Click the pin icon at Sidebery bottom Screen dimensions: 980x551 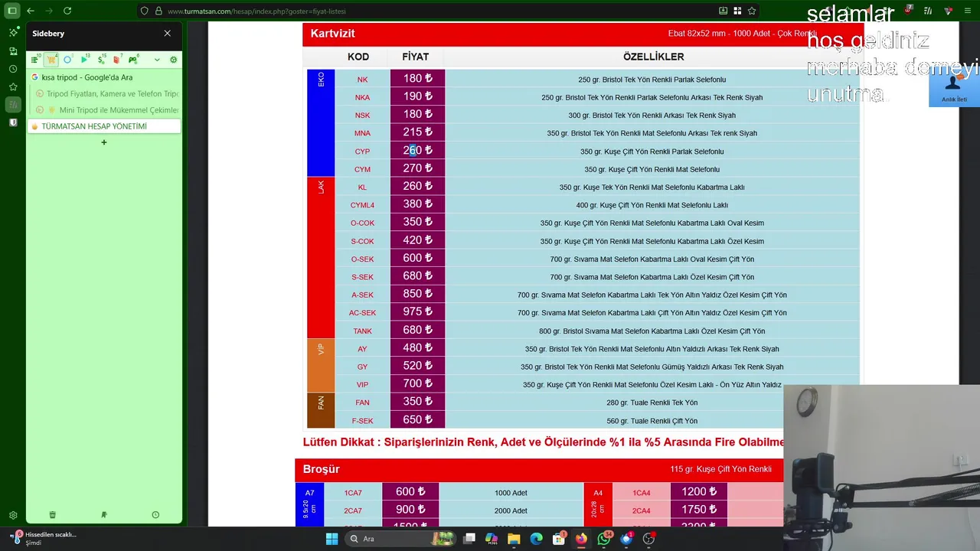point(104,515)
